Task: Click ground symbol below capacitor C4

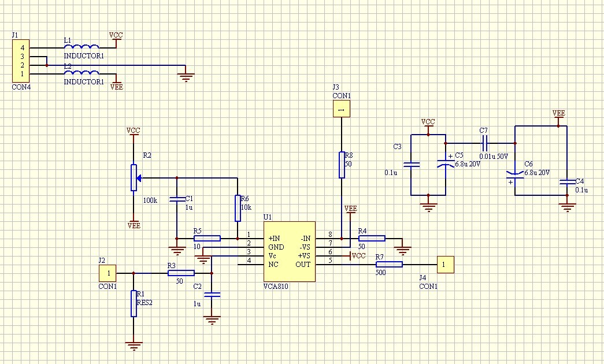Action: point(567,207)
